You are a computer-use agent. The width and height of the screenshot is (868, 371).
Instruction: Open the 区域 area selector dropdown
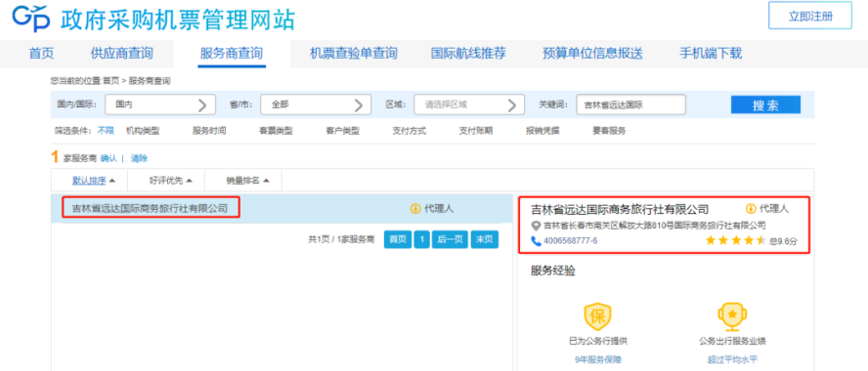[x=469, y=103]
